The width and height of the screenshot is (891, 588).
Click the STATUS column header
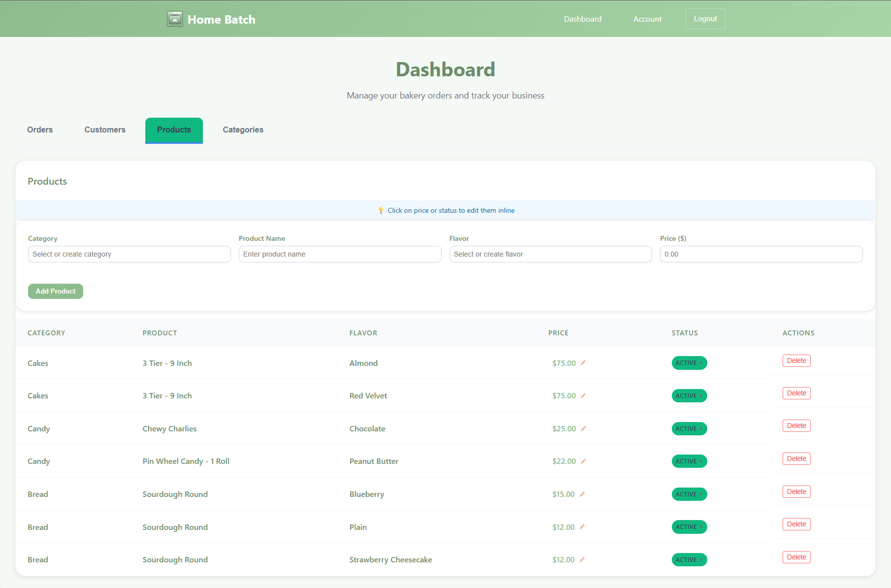pos(685,333)
